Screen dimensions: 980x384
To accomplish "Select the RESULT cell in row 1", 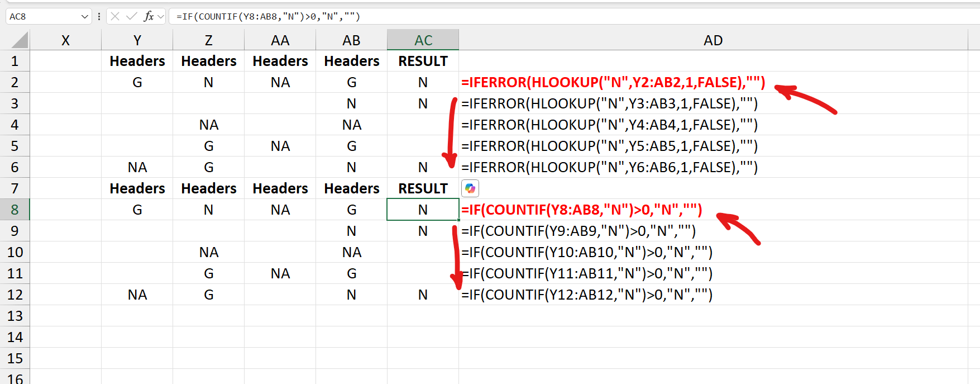I will click(423, 61).
